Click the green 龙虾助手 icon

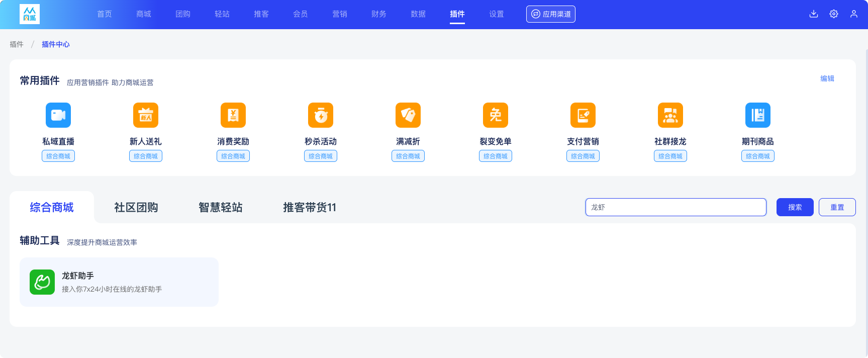coord(42,282)
